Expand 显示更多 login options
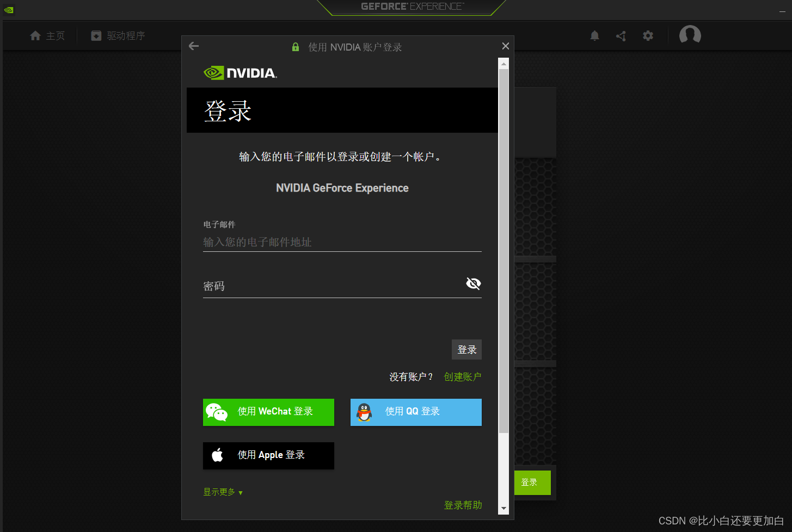The image size is (792, 532). pyautogui.click(x=223, y=492)
